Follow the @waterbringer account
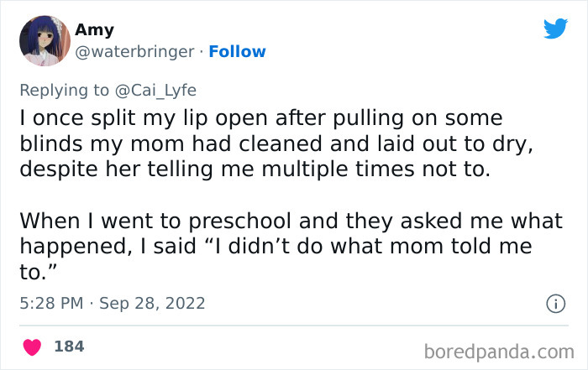The image size is (588, 370). [237, 52]
